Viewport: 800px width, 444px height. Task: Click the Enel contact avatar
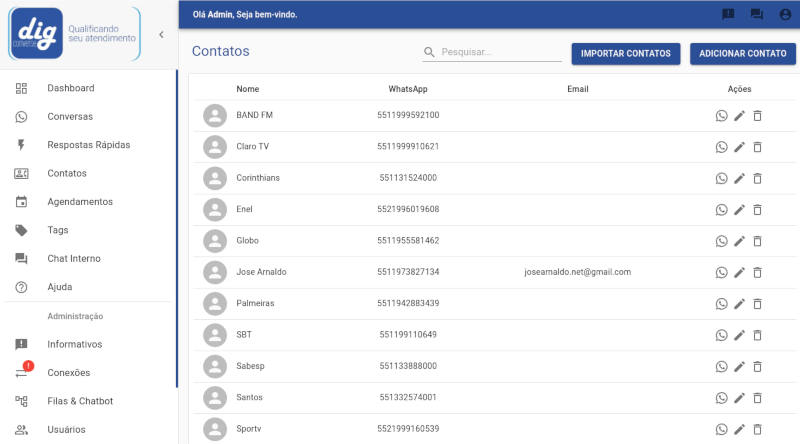pyautogui.click(x=215, y=210)
